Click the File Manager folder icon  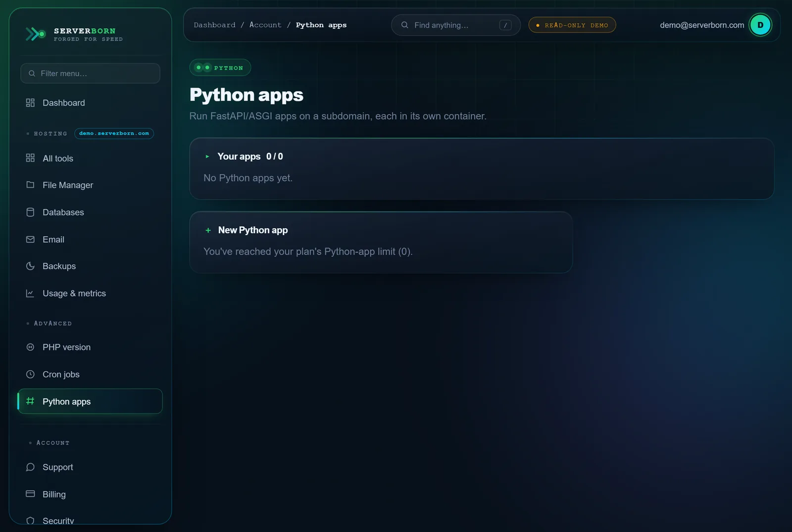tap(30, 185)
